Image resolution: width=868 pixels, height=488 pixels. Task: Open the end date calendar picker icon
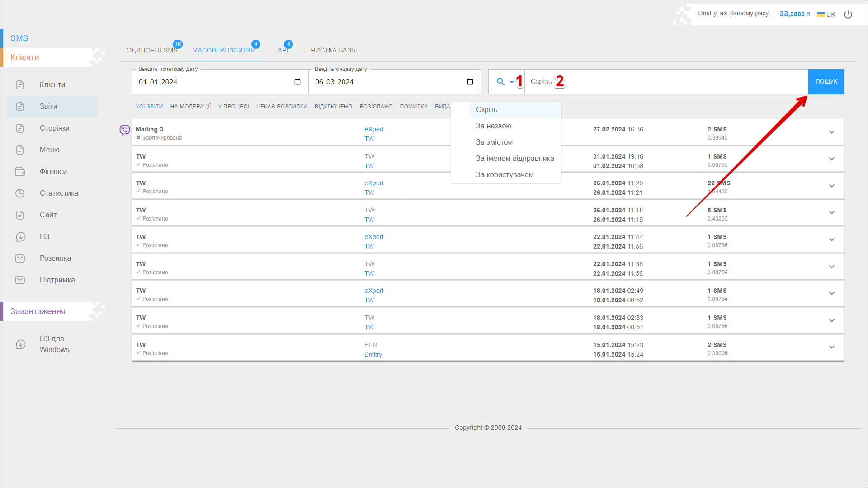[x=470, y=82]
